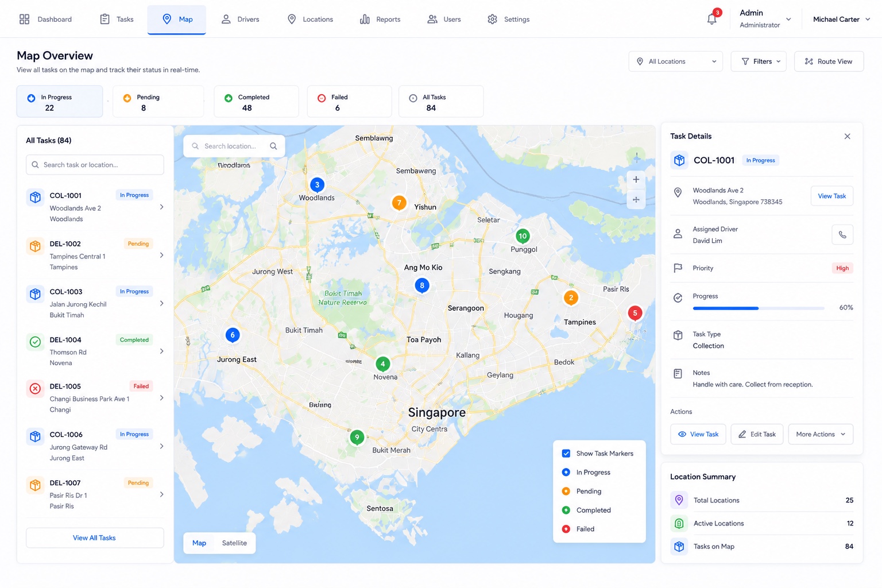Click the priority flag icon
Screen dimensions: 882x588
coord(678,268)
